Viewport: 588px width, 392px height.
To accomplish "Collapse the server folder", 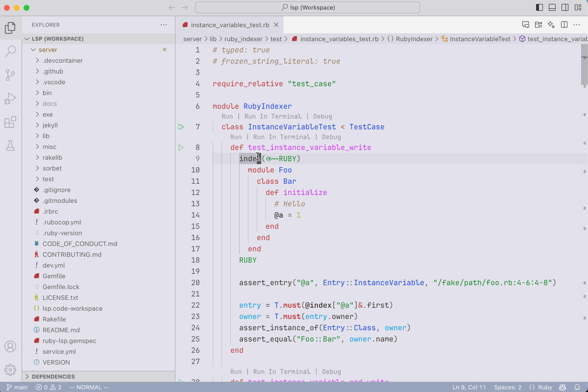I will pyautogui.click(x=98, y=50).
